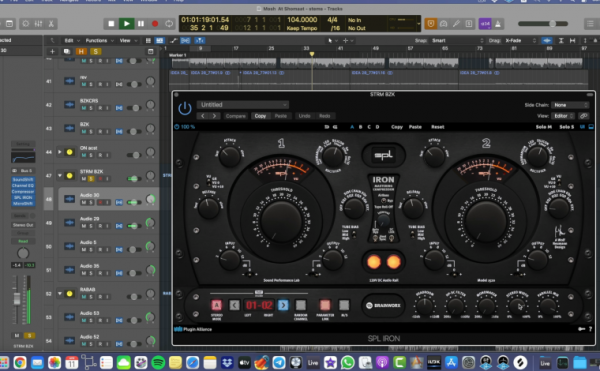The width and height of the screenshot is (600, 371).
Task: Open the Untitled preset dropdown
Action: [x=243, y=105]
